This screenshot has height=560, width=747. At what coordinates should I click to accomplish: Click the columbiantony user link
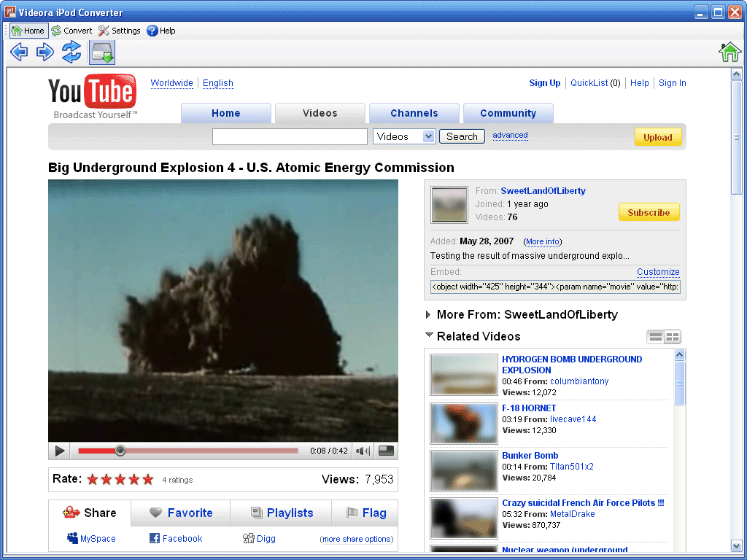pos(579,381)
